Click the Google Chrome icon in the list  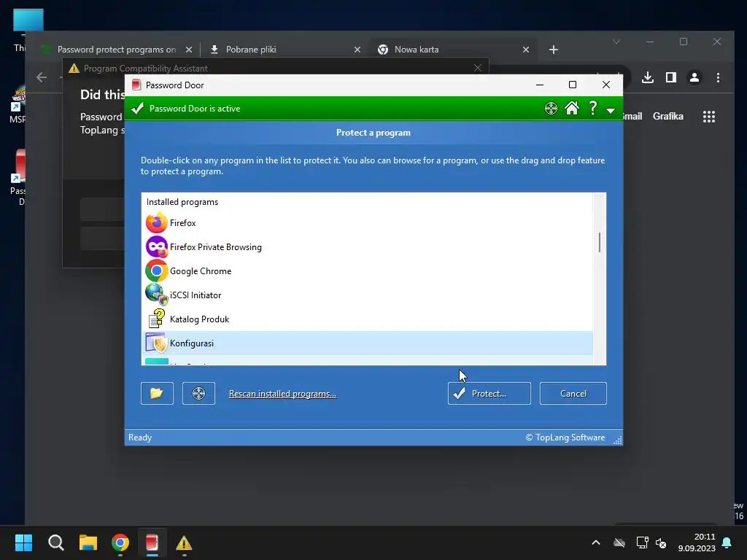tap(156, 271)
